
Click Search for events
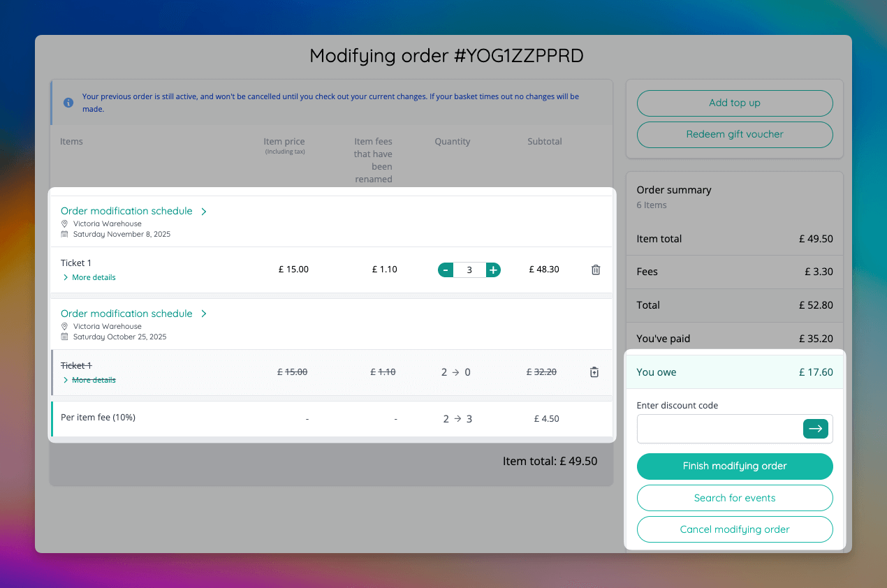coord(734,498)
